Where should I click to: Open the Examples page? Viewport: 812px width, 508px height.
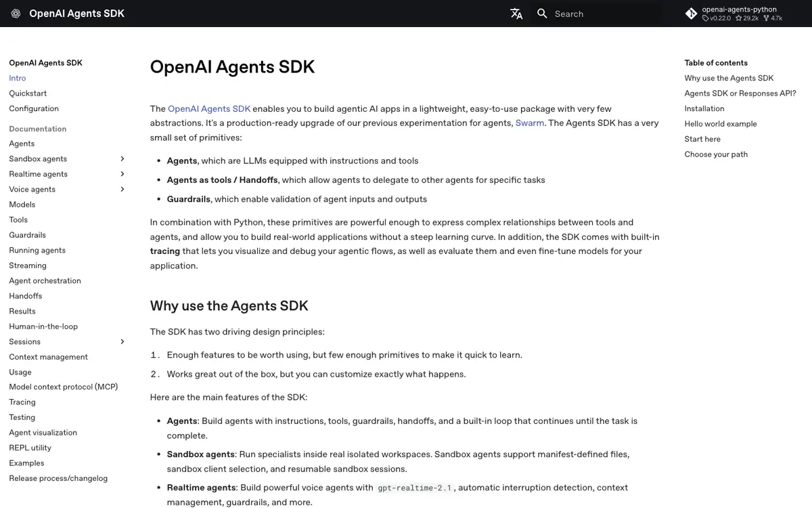pos(26,463)
